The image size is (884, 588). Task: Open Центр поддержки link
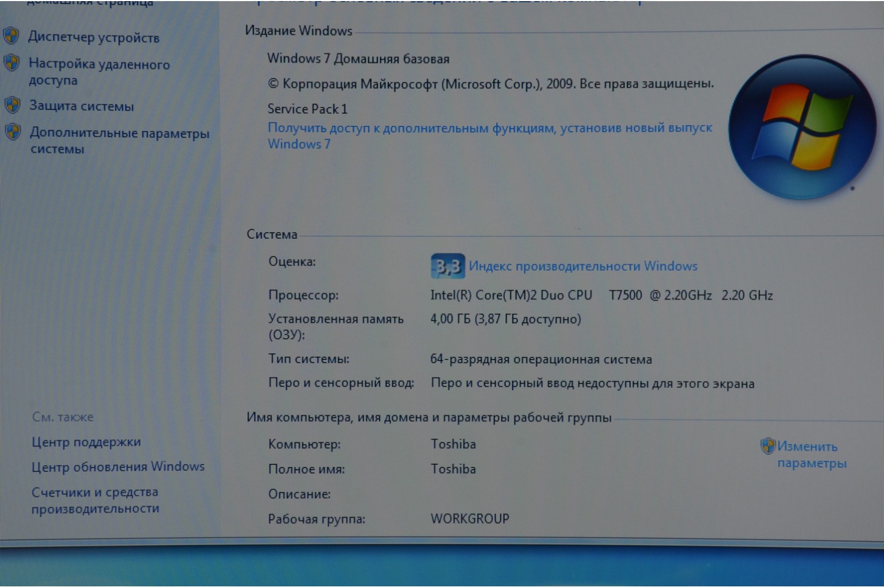86,442
